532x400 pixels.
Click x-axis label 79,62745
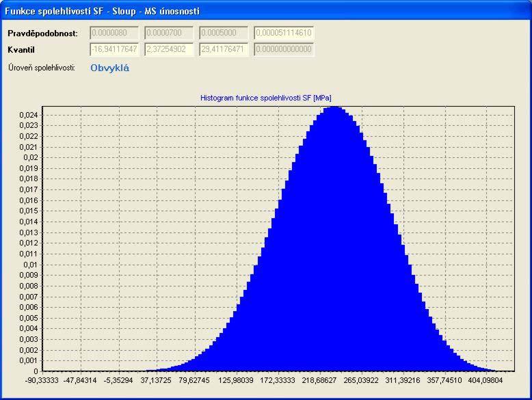click(x=194, y=380)
